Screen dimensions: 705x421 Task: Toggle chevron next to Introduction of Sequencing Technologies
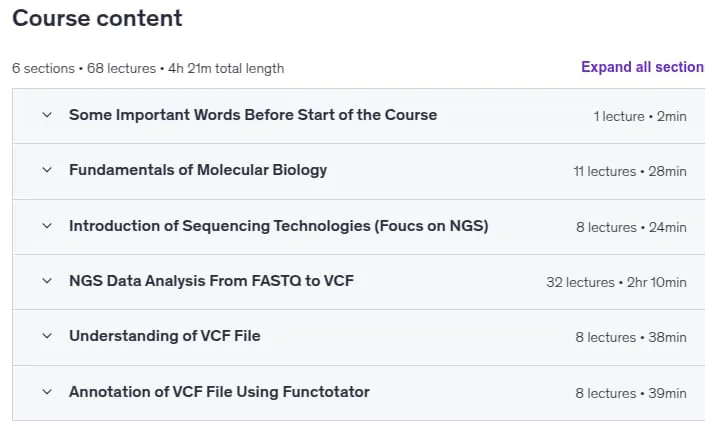coord(47,225)
